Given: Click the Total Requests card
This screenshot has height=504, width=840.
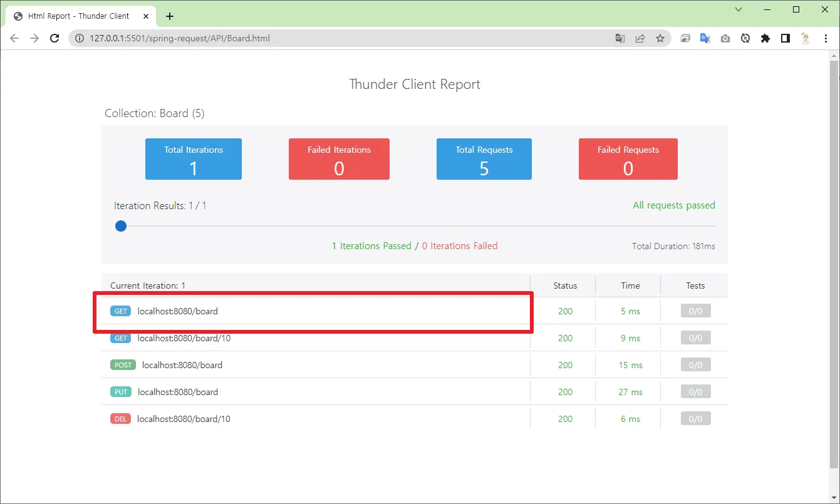Looking at the screenshot, I should coord(484,159).
